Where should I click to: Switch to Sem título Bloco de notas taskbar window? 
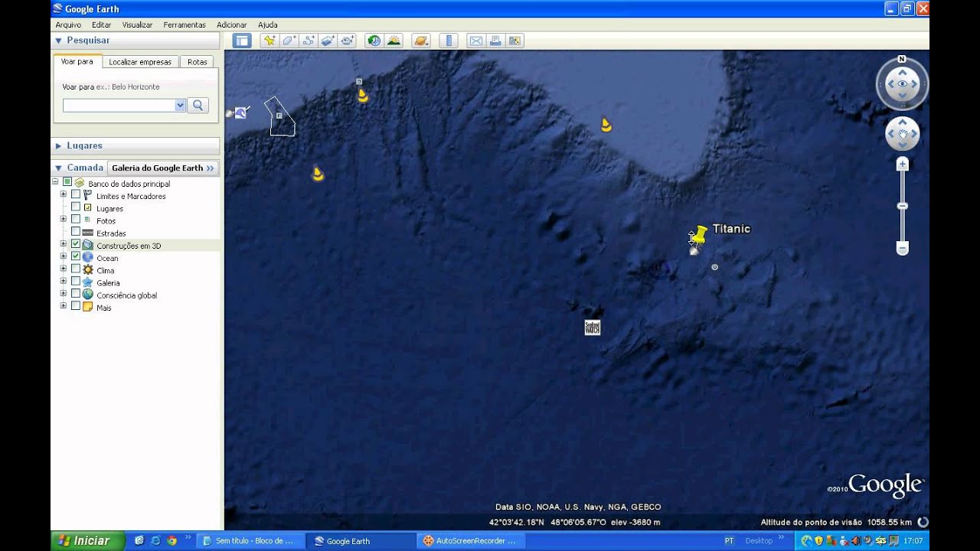click(x=251, y=540)
